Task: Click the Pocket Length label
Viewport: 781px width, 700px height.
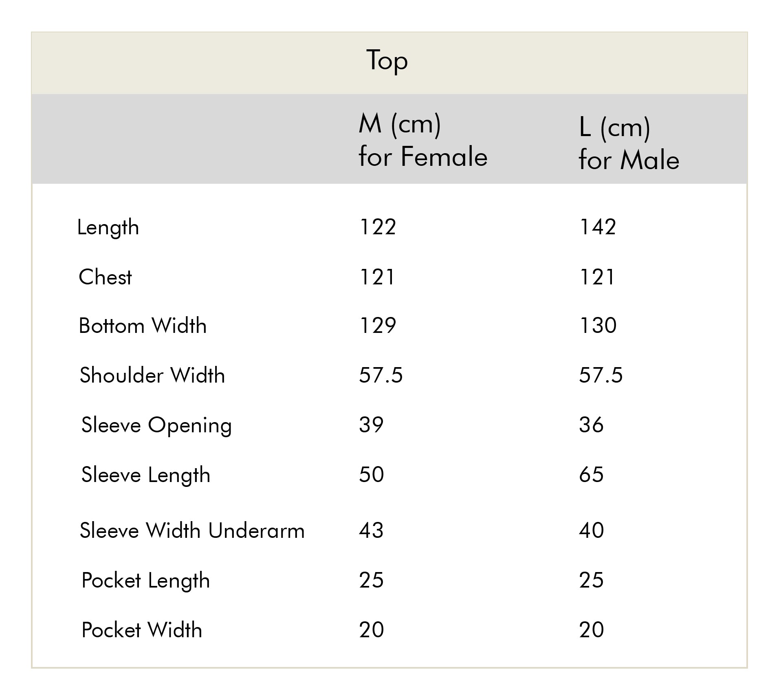Action: [145, 581]
